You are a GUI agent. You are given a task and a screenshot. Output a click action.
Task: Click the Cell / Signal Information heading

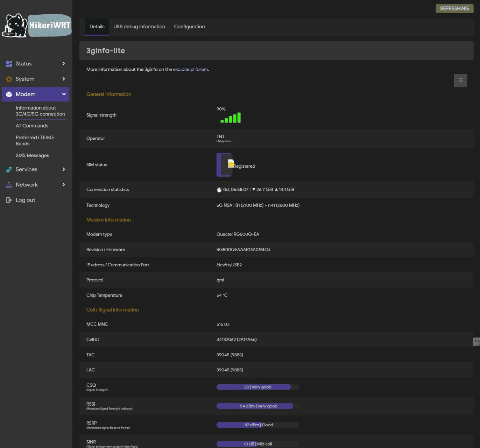(113, 310)
